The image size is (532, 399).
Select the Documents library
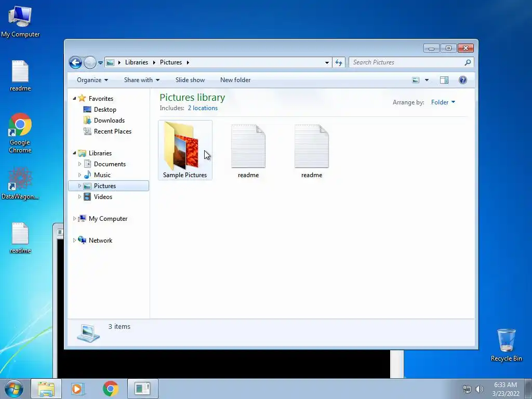tap(110, 164)
